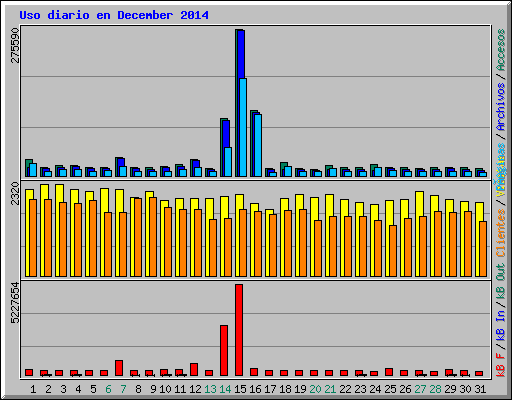Image resolution: width=512 pixels, height=400 pixels.
Task: Click the green weekend day label 27
Action: 420,389
